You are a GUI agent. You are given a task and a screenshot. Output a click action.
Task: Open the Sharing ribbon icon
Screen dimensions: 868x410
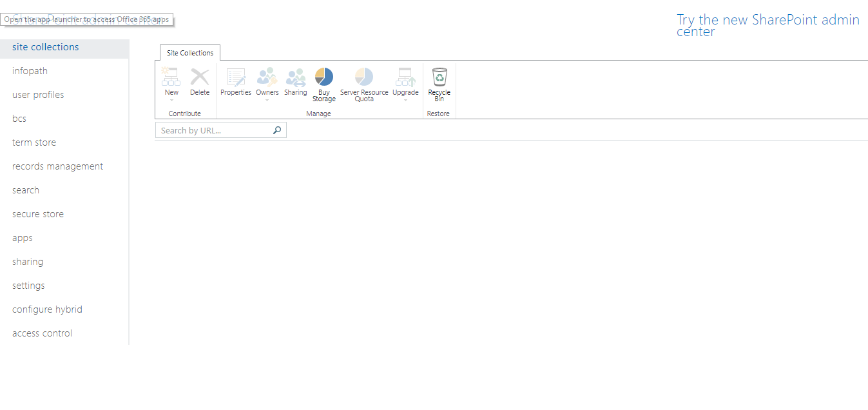296,77
